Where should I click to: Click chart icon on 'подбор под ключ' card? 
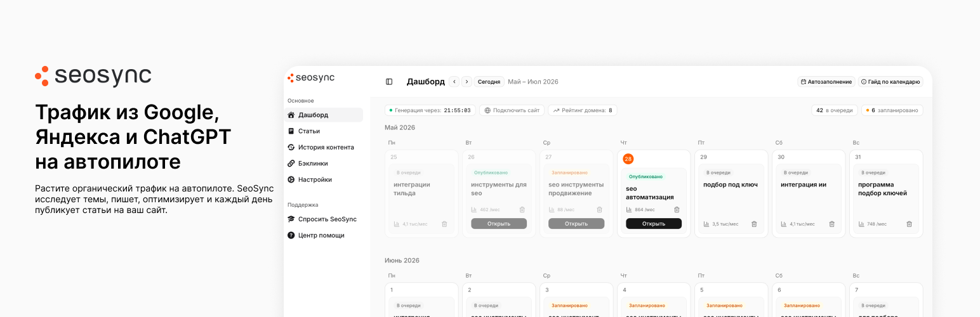click(x=706, y=224)
